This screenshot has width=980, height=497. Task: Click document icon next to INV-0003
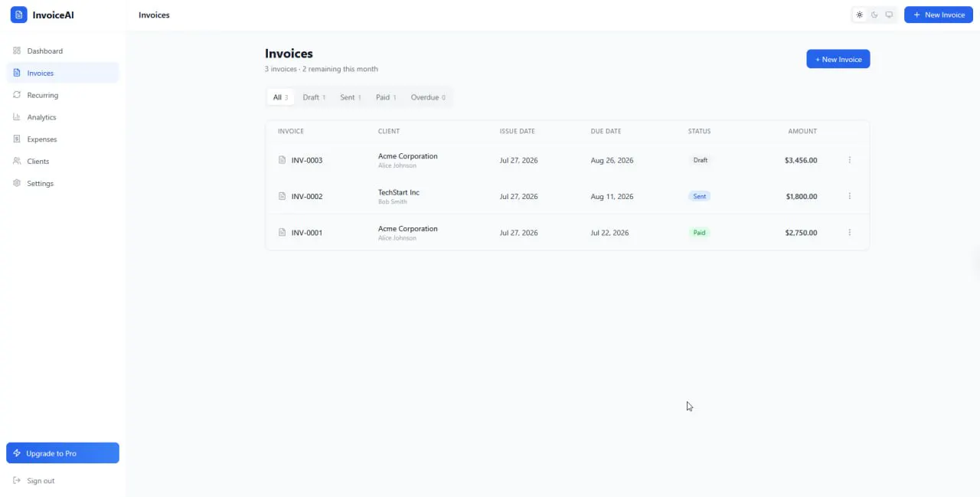pos(282,160)
